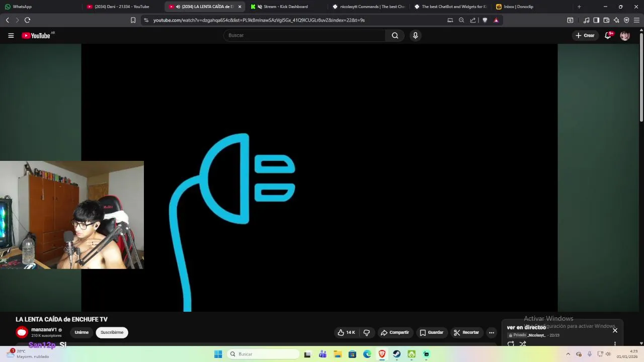Switch to the nicolasytt Commands tab
Screen dimensions: 644x362
point(369,7)
